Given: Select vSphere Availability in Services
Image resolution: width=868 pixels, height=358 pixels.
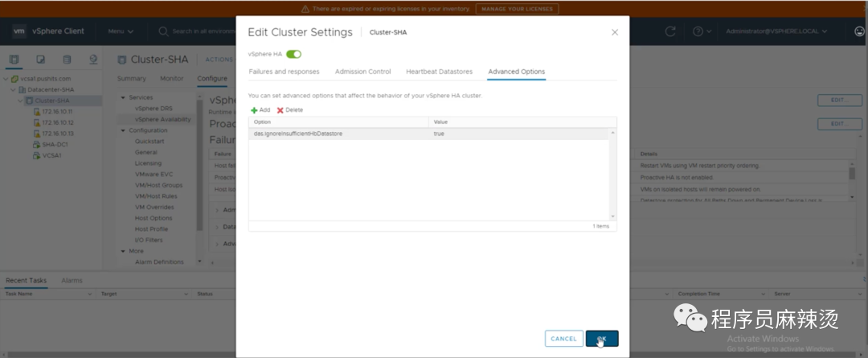Looking at the screenshot, I should point(162,119).
